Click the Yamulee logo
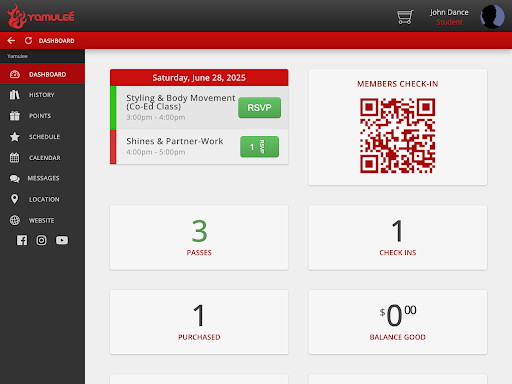 click(41, 16)
